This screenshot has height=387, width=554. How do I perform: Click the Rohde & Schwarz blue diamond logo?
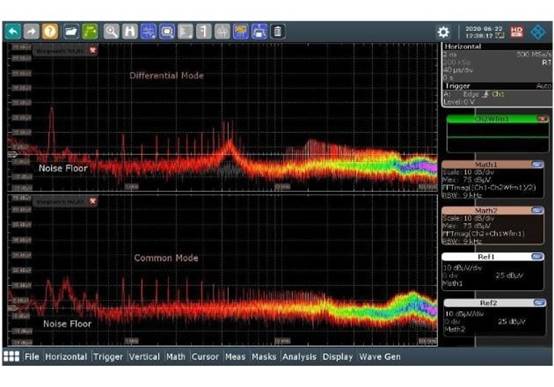click(x=538, y=32)
